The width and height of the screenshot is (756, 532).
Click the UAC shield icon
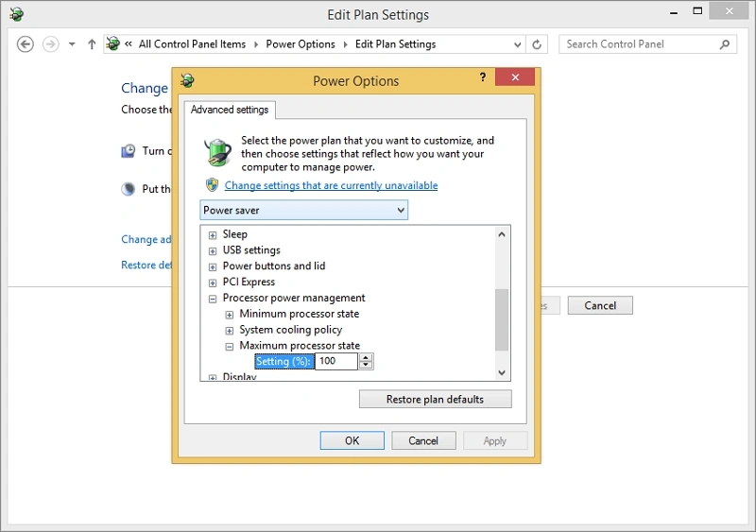click(212, 184)
